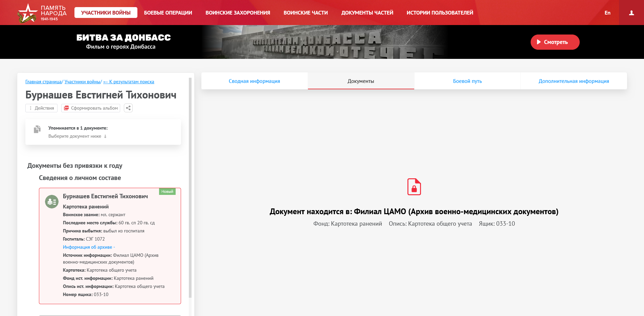Click 'Выберите документ ниже' arrow hint
Screen dimensions: 644x316
(77, 136)
